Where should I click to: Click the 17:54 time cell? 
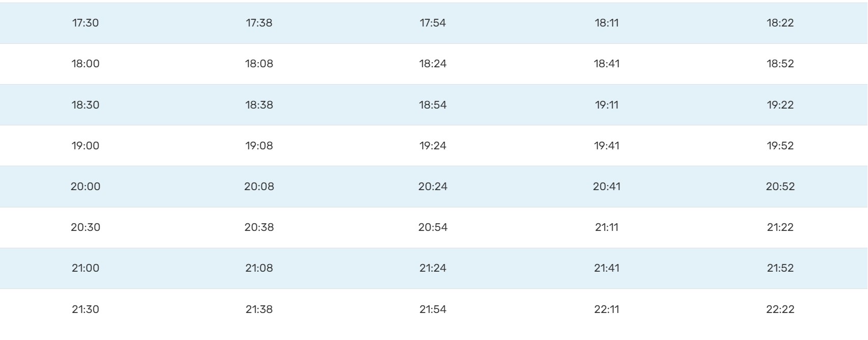(433, 23)
